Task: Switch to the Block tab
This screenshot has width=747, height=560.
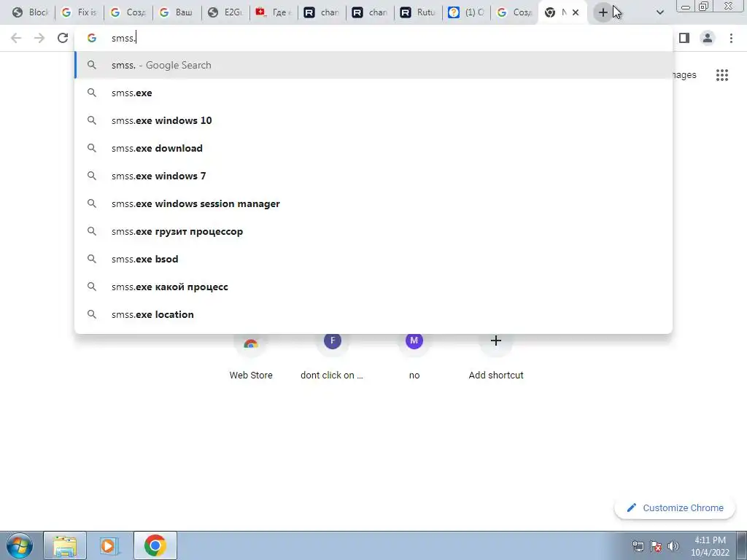Action: (x=31, y=12)
